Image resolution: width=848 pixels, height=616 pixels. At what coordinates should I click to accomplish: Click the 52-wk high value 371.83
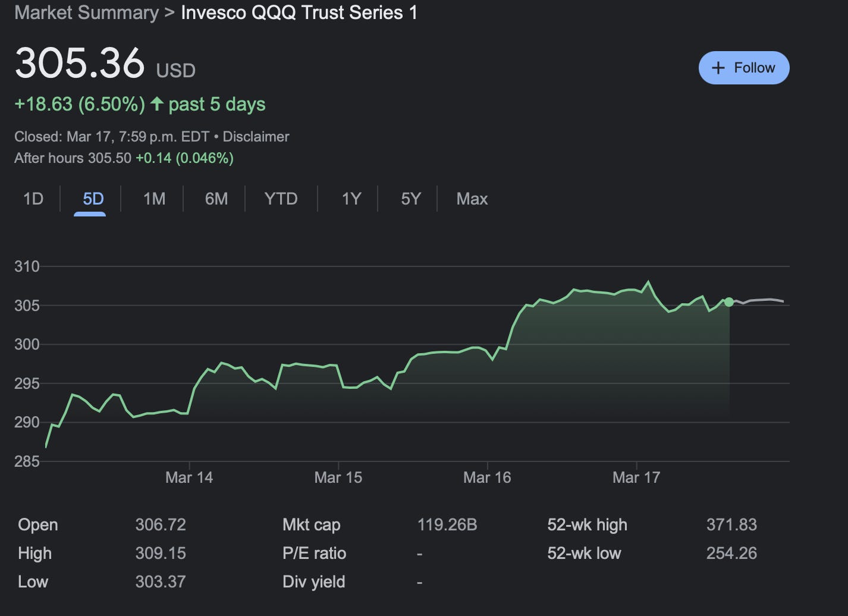(731, 525)
